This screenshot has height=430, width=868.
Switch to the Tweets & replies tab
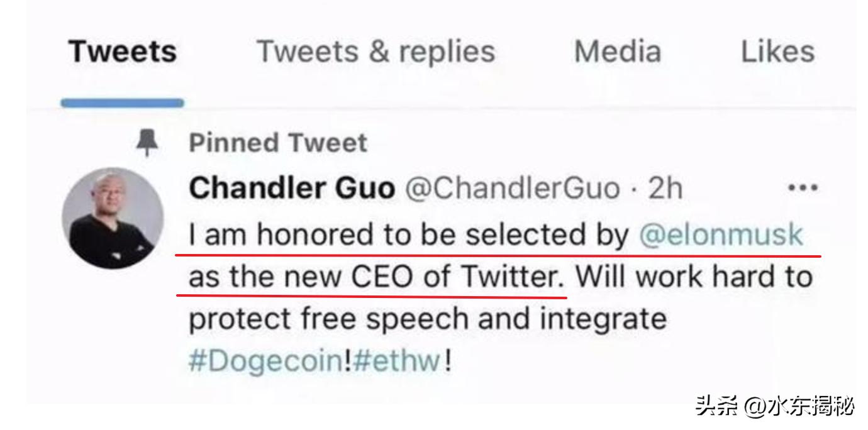[376, 52]
